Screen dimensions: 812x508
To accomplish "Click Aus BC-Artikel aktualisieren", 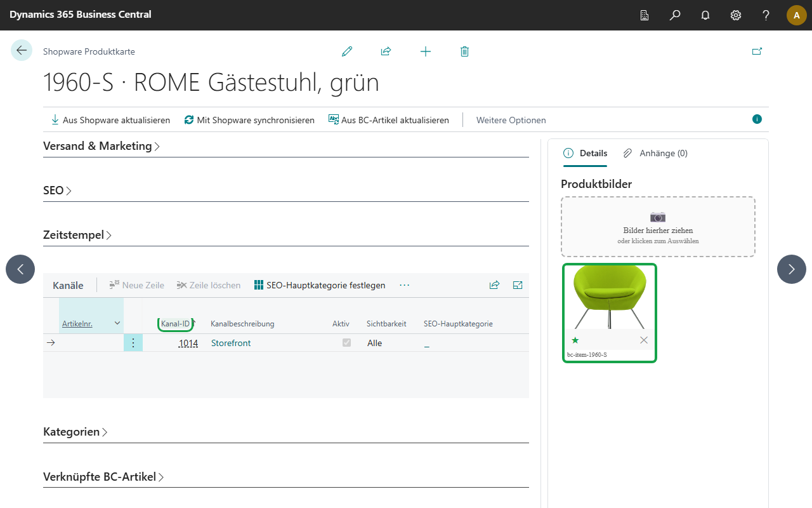I will (x=389, y=120).
